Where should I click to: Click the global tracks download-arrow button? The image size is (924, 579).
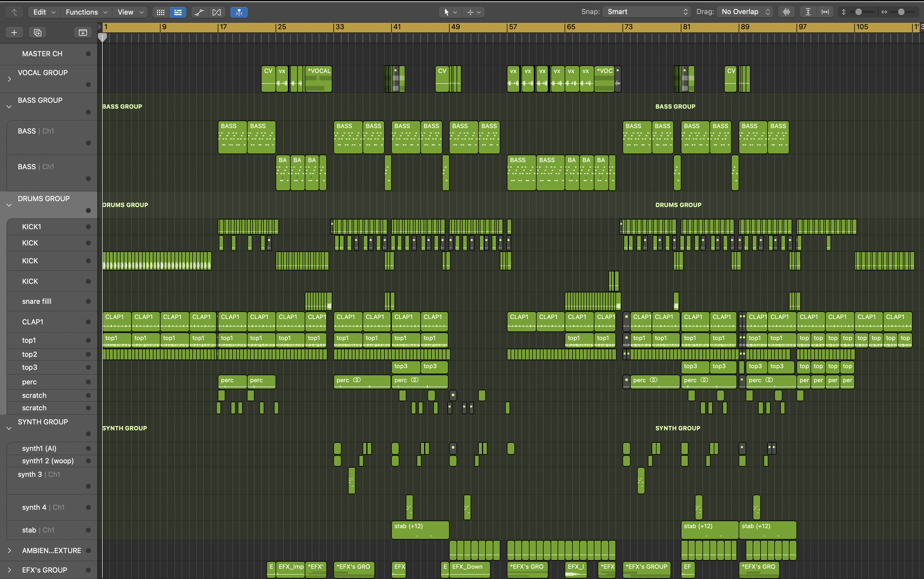point(83,32)
